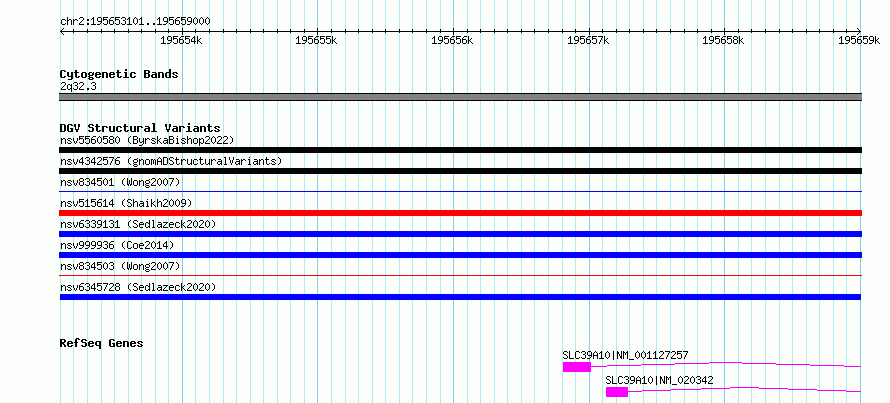
Task: Click the chr2:195653101..195659000 coordinate label
Action: [x=135, y=22]
